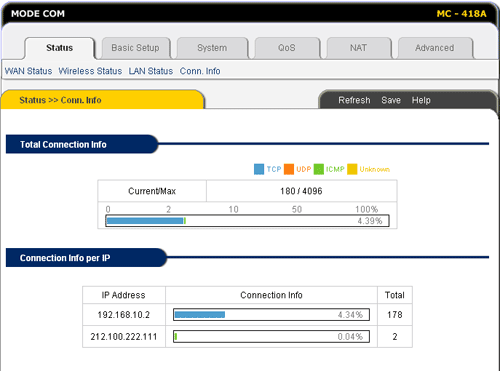Image resolution: width=500 pixels, height=371 pixels.
Task: Open the WAN Status link
Action: [x=28, y=71]
